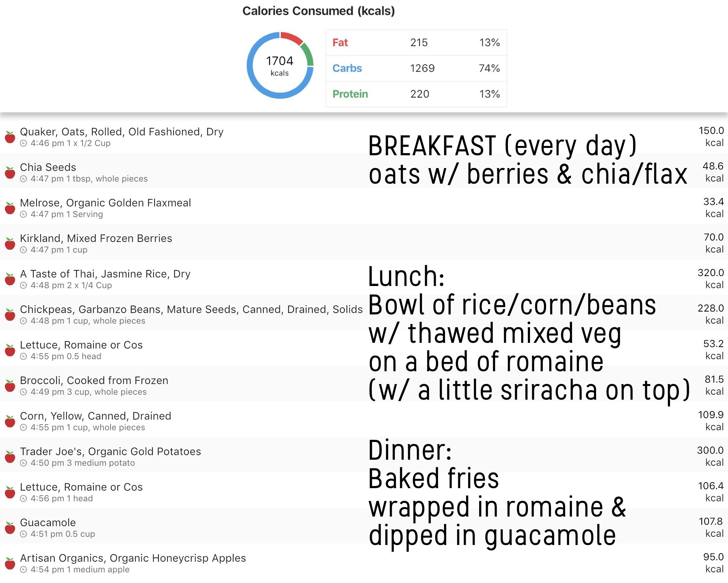Click the clock icon under Corn, Yellow, Canned
This screenshot has height=583, width=728.
tap(23, 427)
